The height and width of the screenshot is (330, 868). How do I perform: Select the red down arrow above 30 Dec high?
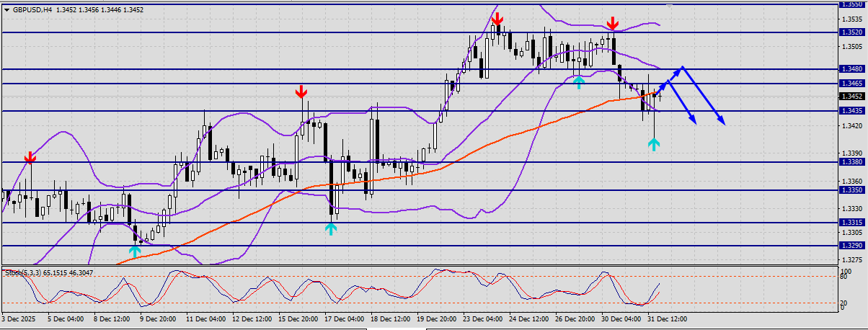click(x=612, y=24)
